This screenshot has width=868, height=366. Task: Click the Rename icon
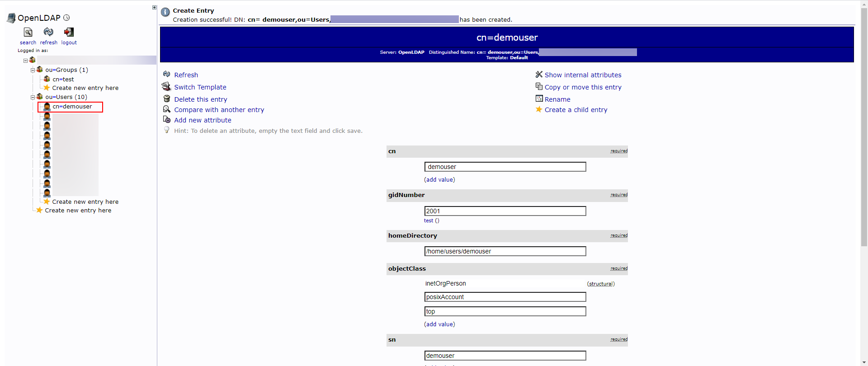pos(539,99)
